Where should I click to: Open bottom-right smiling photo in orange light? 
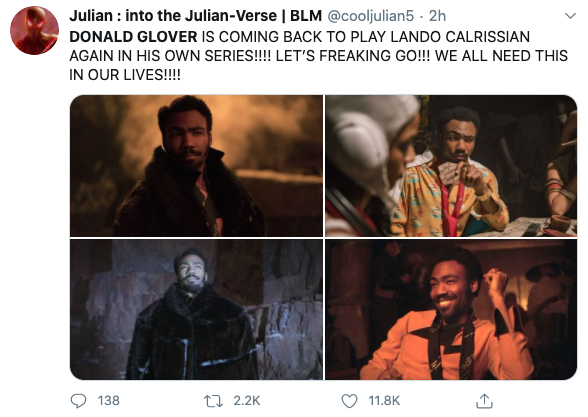coord(451,309)
